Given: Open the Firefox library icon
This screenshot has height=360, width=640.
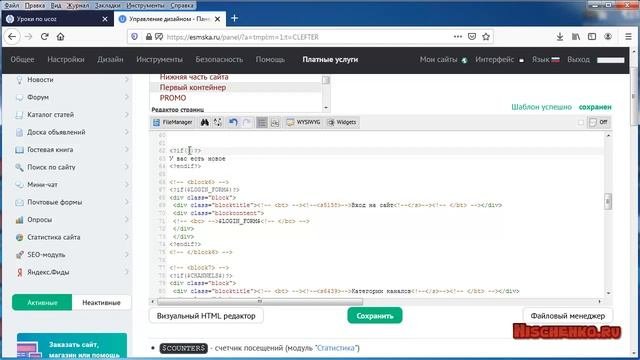Looking at the screenshot, I should [x=576, y=37].
